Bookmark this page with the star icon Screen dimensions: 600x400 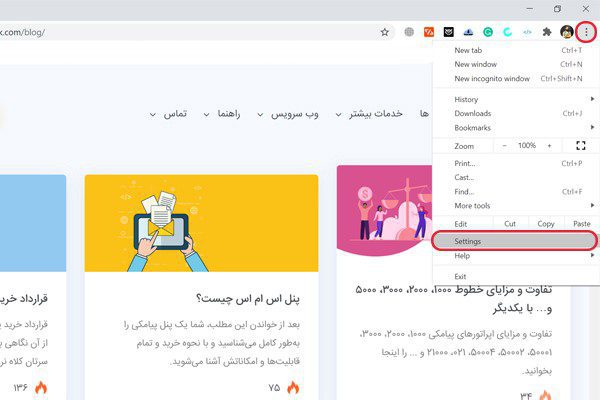click(385, 32)
